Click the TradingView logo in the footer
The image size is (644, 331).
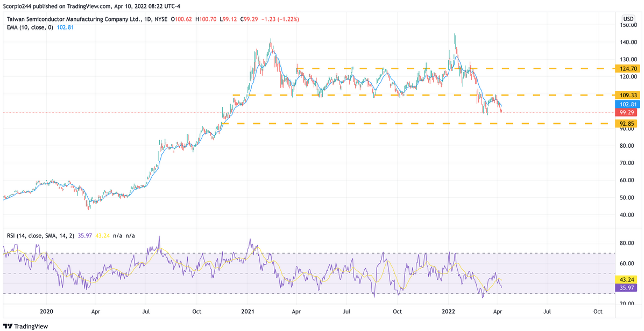point(25,326)
